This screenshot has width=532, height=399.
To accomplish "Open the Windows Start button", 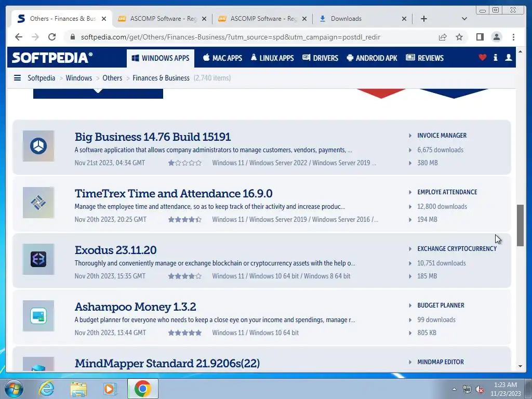I will (14, 389).
